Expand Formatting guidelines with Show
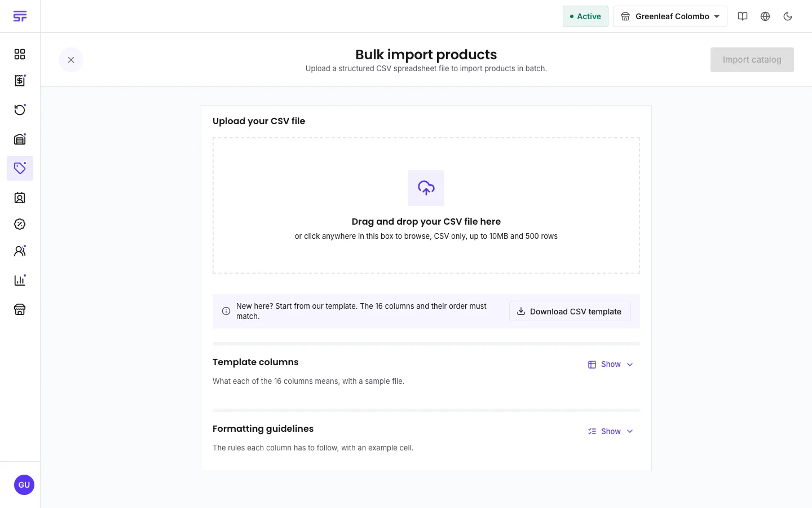The width and height of the screenshot is (812, 508). 611,431
